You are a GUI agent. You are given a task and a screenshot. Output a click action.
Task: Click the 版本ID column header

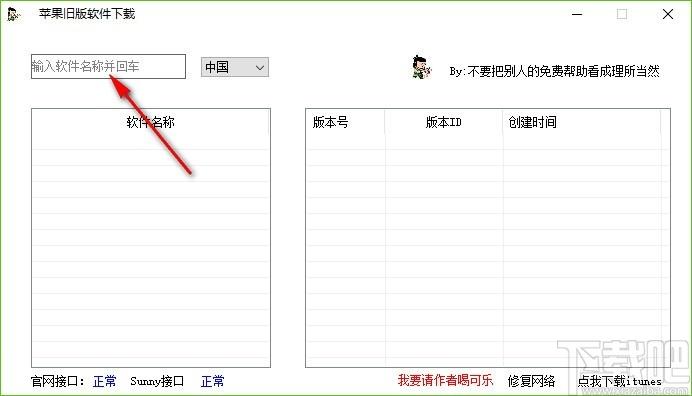444,122
